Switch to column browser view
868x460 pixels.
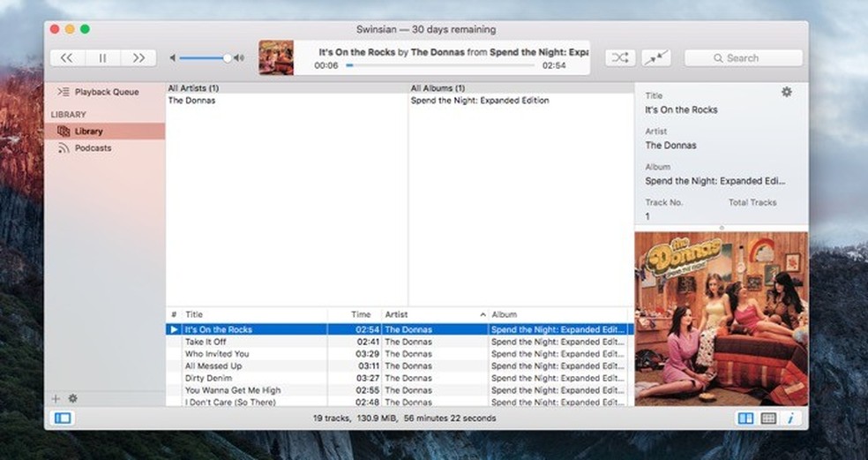click(x=745, y=418)
